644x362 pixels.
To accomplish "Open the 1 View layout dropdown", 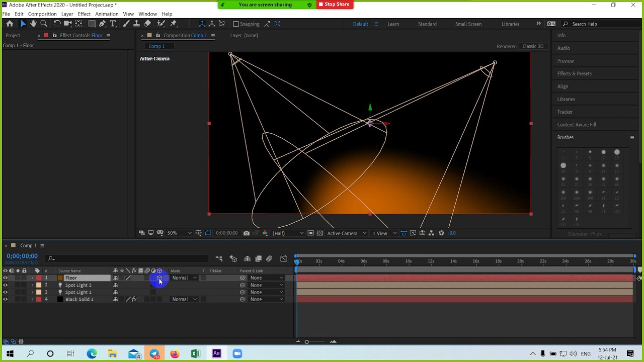I will [x=384, y=233].
